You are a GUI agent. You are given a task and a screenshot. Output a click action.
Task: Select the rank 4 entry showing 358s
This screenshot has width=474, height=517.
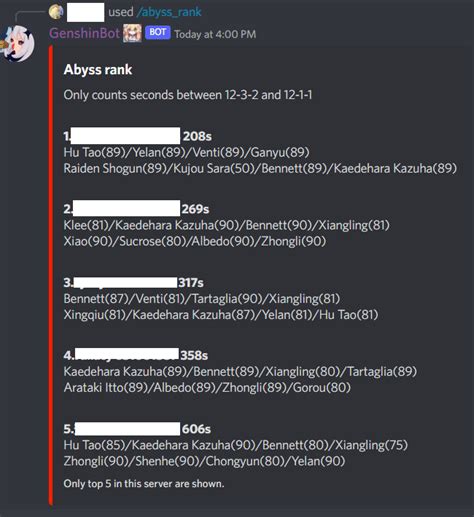pos(136,355)
